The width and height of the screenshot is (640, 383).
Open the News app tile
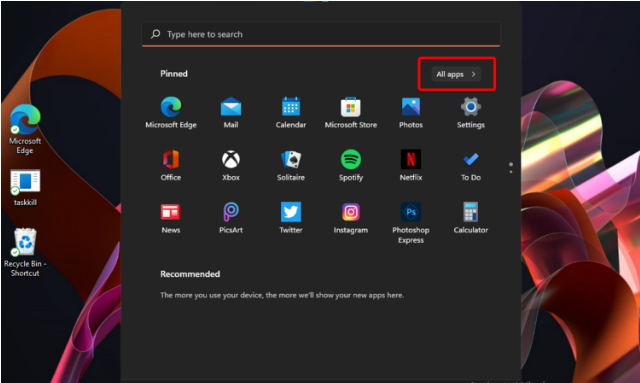tap(171, 218)
